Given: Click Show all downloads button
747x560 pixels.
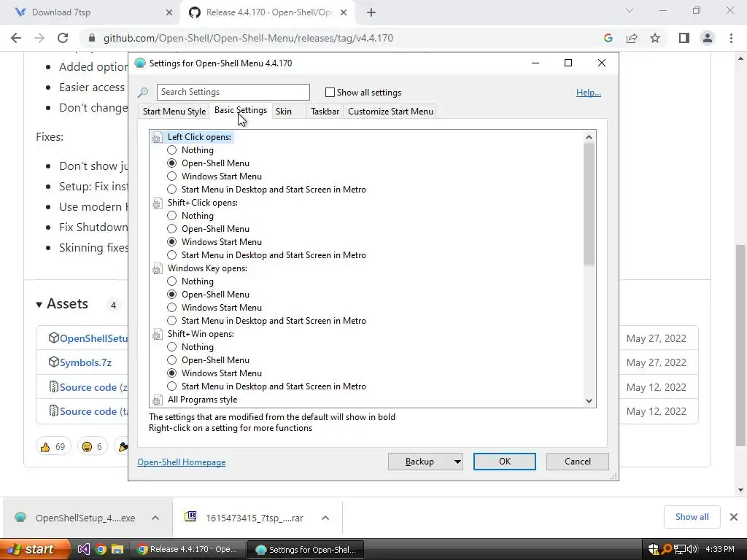Looking at the screenshot, I should (692, 517).
